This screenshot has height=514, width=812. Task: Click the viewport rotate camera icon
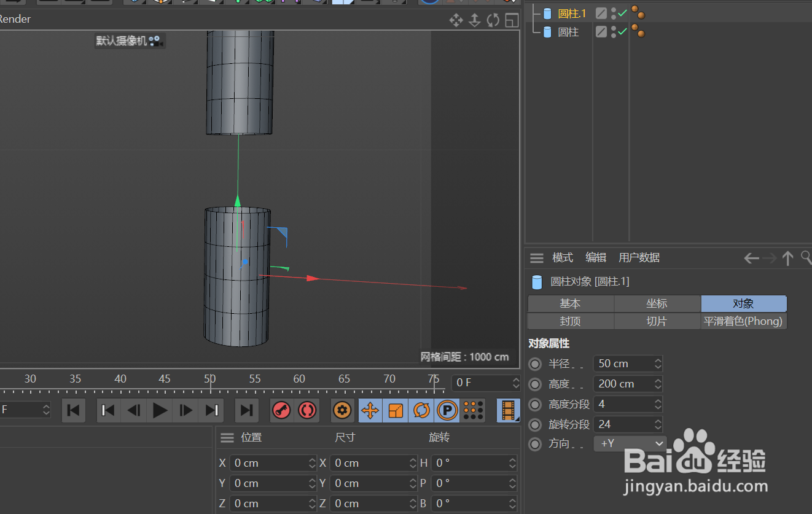click(x=493, y=20)
